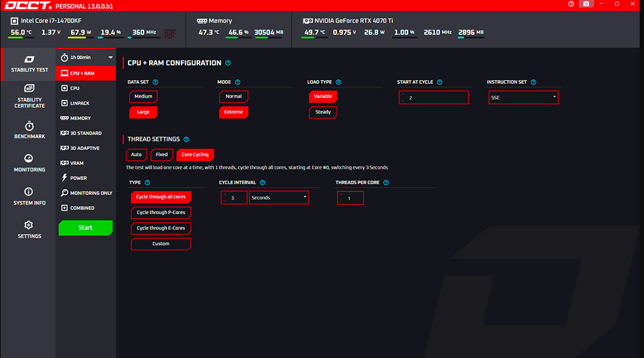Click the memory usage 46.6 % reading
Viewport: 644px width, 358px height.
coord(238,32)
